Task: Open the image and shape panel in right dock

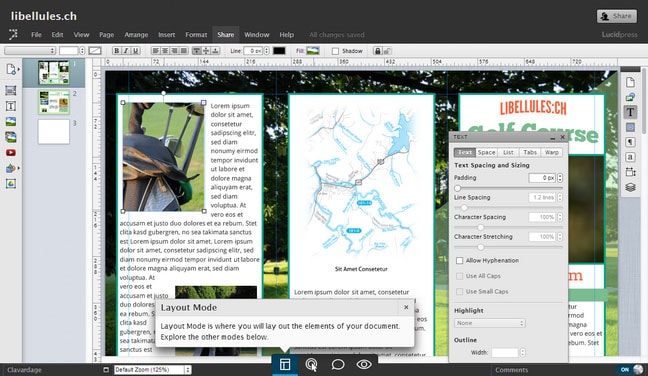Action: (630, 97)
